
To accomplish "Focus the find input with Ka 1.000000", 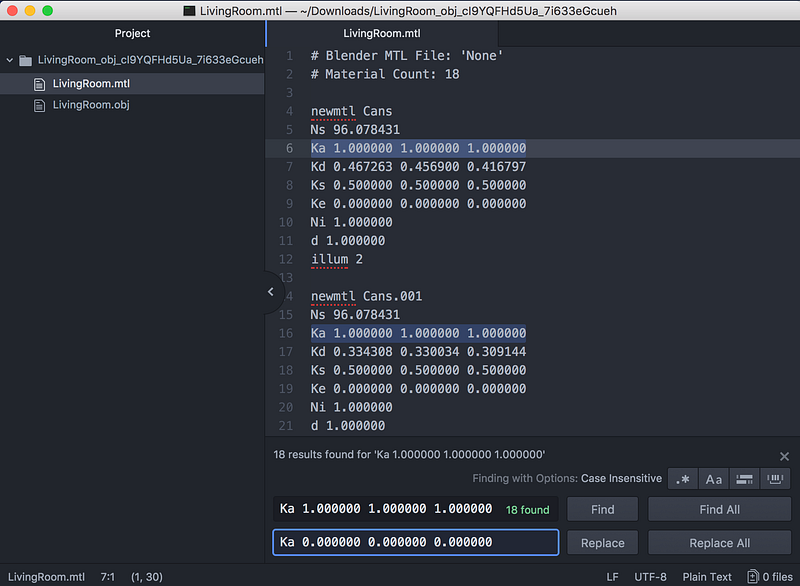I will (415, 509).
